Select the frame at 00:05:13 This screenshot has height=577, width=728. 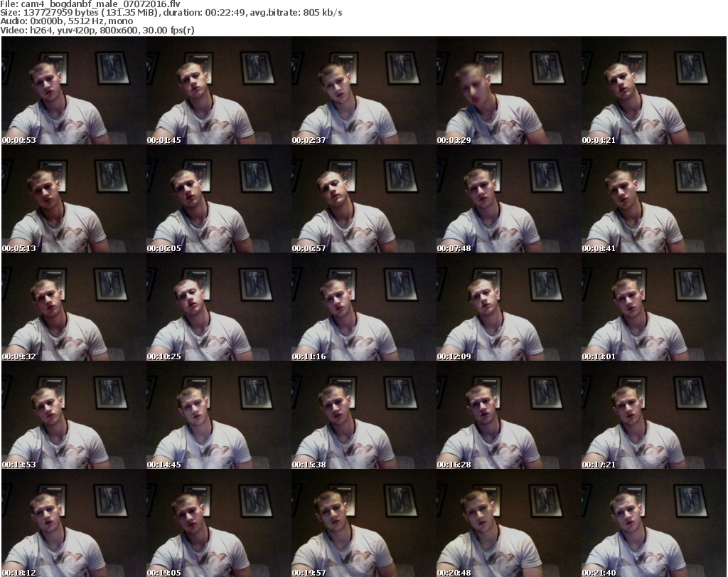74,198
